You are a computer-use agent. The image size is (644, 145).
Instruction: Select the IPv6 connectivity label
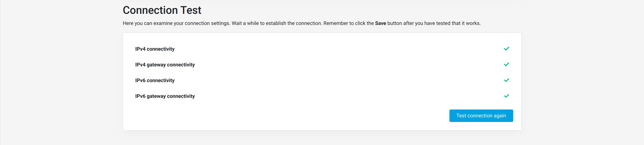point(155,80)
